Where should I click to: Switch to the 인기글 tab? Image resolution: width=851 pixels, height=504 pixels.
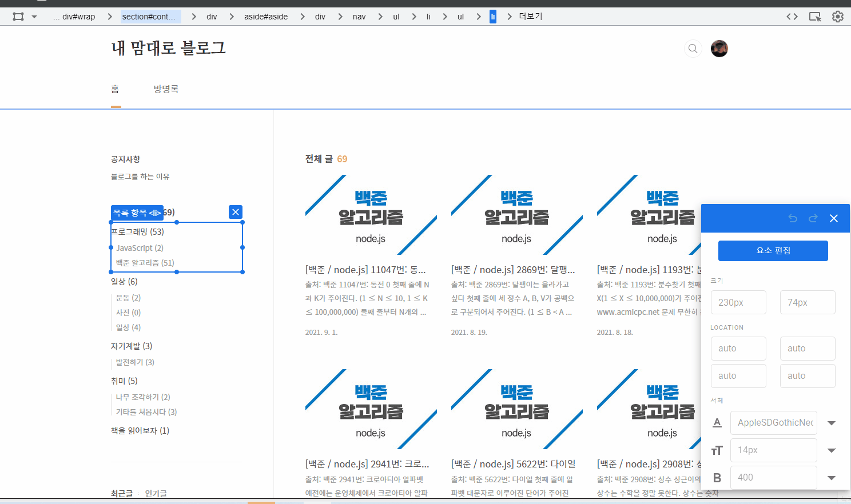pos(156,493)
